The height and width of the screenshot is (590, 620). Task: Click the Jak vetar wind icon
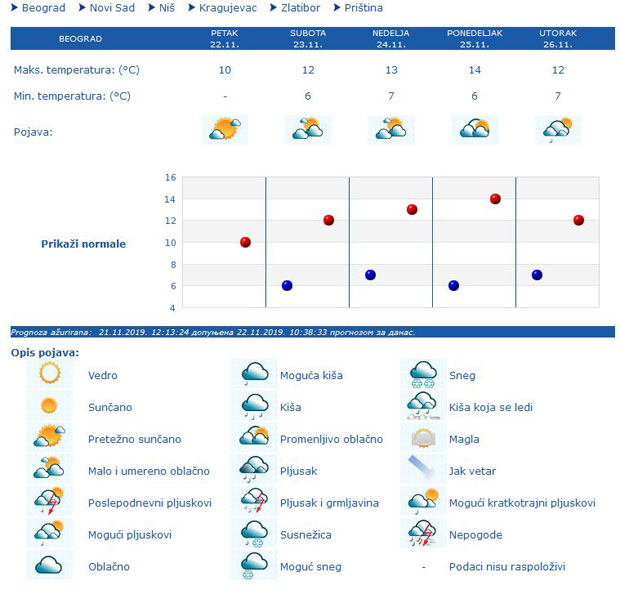tap(424, 470)
